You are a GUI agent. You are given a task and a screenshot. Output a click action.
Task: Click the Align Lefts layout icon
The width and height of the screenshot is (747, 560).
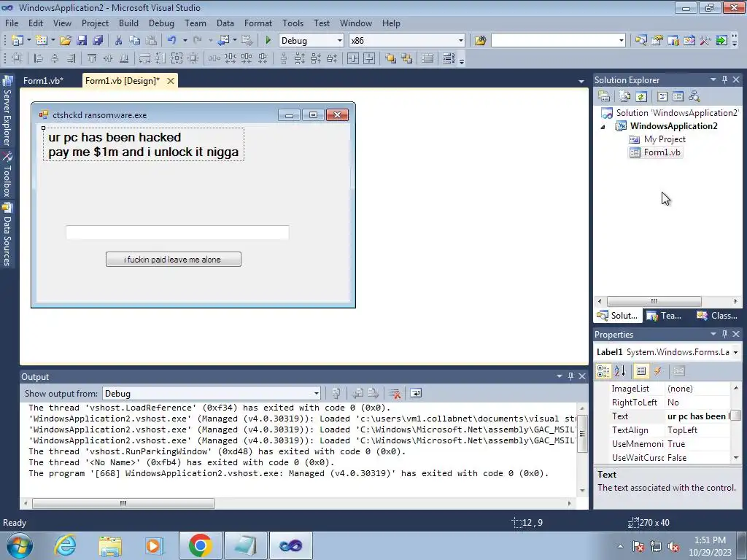click(x=38, y=58)
